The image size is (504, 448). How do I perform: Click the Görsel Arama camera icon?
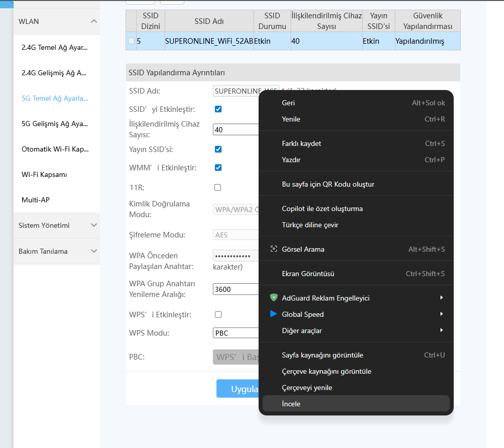273,249
